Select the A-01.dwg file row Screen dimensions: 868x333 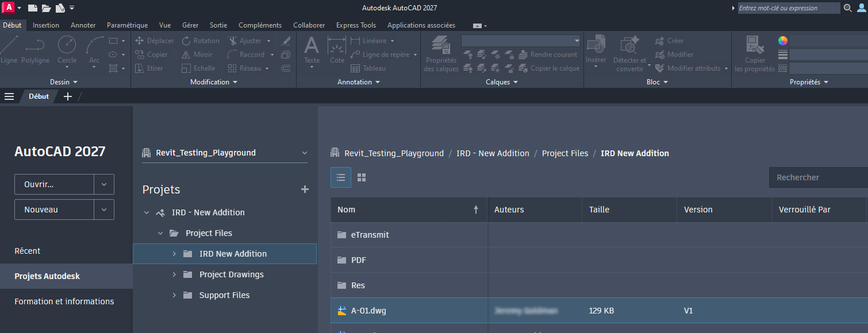[599, 311]
